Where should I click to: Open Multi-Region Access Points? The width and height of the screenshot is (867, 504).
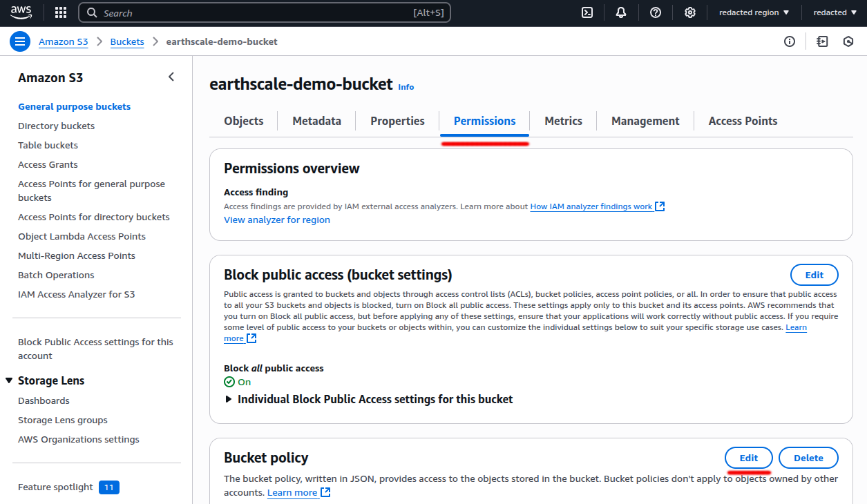pyautogui.click(x=77, y=255)
